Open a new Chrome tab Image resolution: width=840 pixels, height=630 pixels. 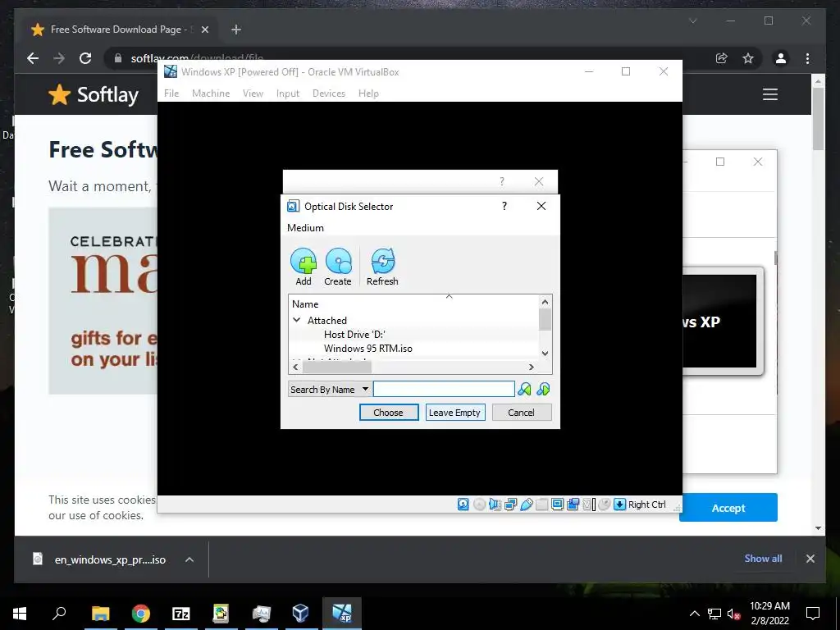(x=236, y=30)
